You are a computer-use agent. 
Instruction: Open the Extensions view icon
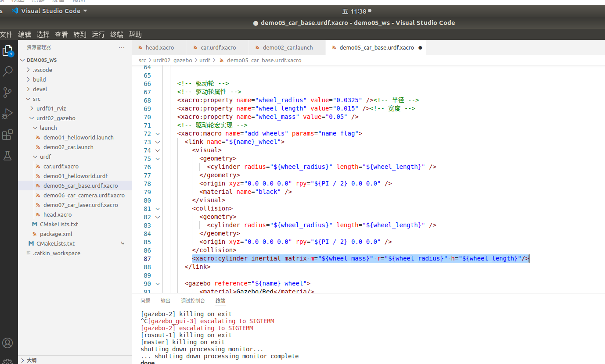coord(7,135)
